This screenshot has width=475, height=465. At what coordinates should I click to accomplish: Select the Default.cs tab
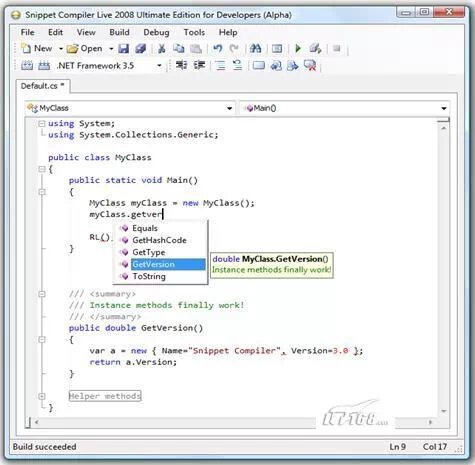[x=43, y=86]
